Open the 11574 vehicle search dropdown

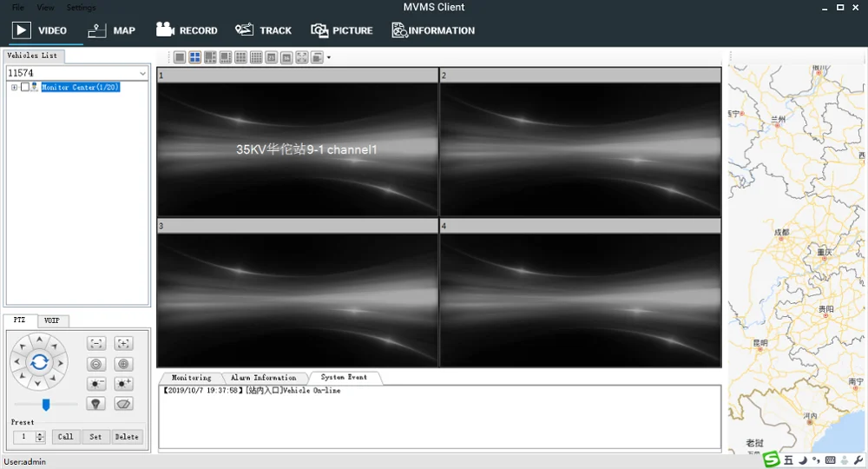pyautogui.click(x=142, y=73)
